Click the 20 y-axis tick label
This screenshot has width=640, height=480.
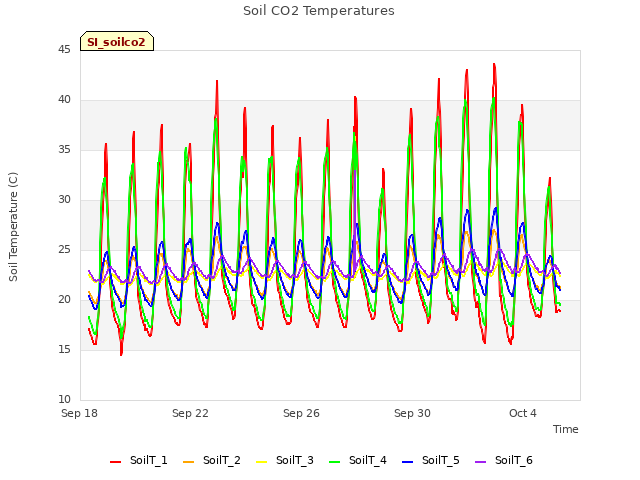[x=64, y=300]
